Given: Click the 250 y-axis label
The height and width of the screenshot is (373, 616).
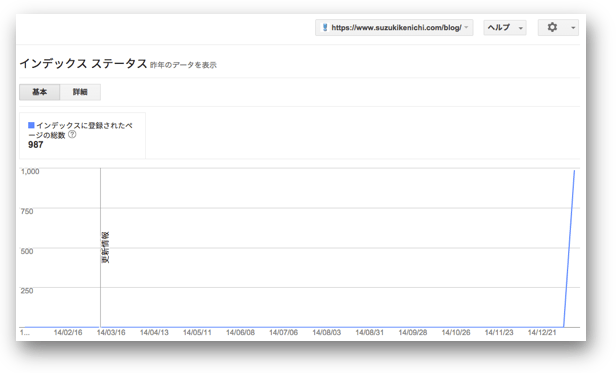Looking at the screenshot, I should (x=27, y=291).
